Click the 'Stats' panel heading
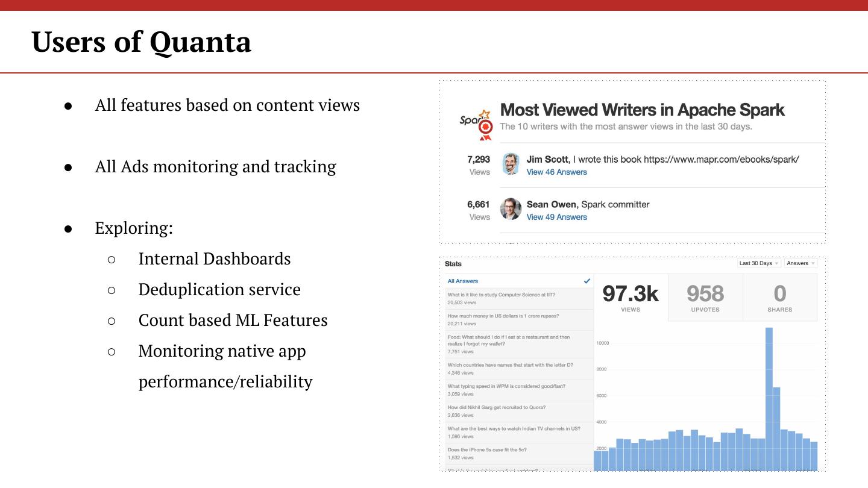The image size is (868, 488). pyautogui.click(x=453, y=264)
